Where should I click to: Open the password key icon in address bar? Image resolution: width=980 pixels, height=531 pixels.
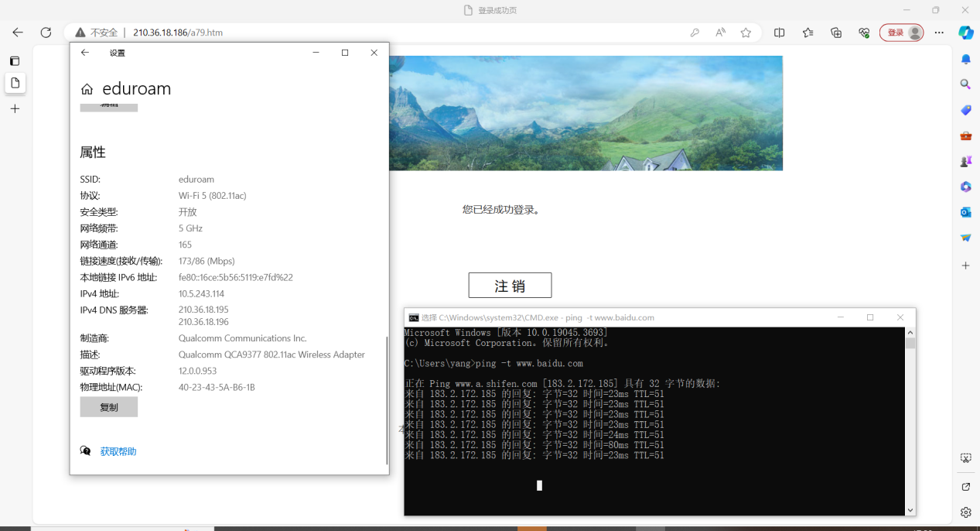(x=695, y=33)
